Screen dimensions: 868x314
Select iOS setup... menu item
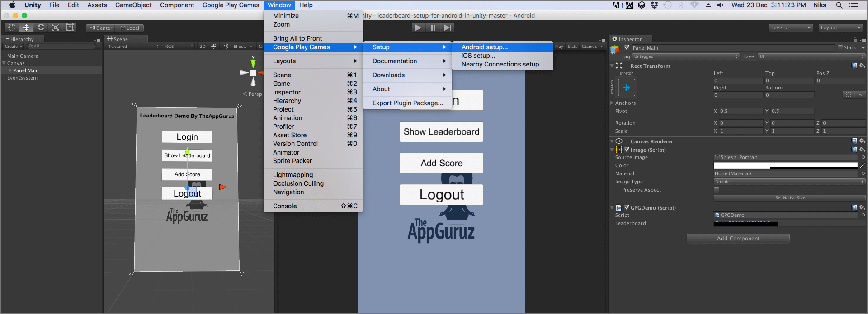coord(502,56)
